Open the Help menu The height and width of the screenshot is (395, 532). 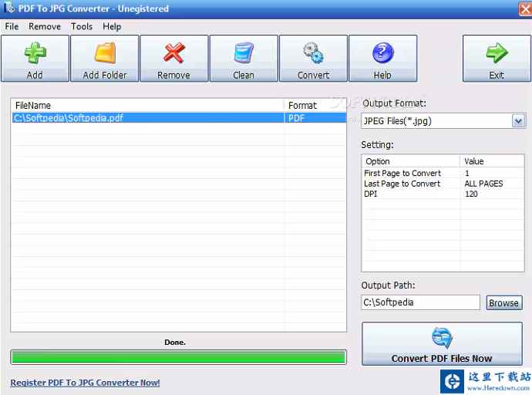(112, 26)
